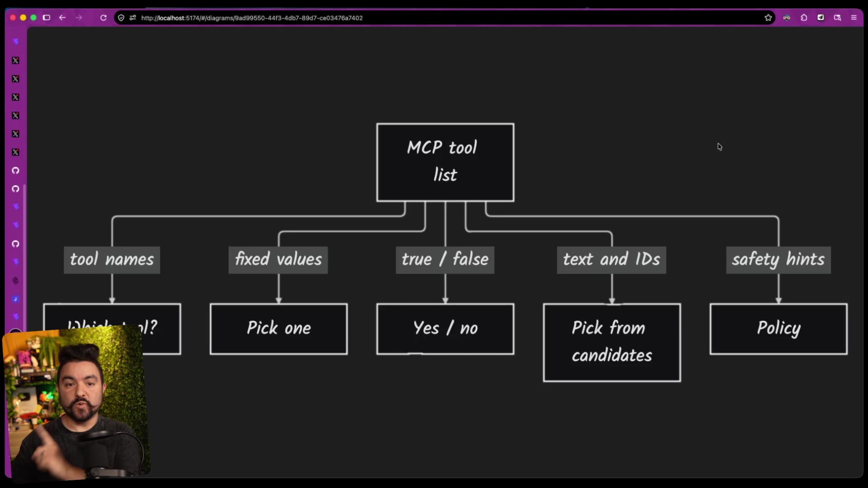Click the forward navigation arrow
This screenshot has height=488, width=868.
pos(79,18)
